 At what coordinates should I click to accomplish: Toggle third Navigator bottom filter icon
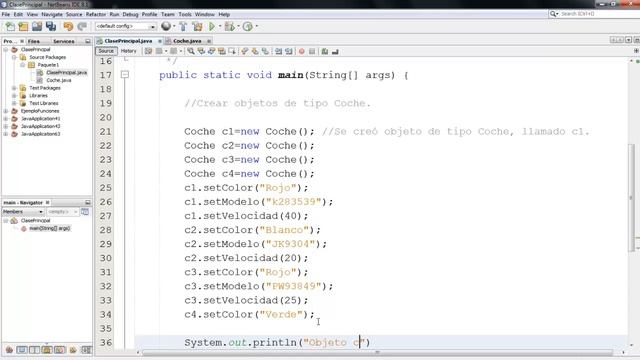click(x=34, y=350)
